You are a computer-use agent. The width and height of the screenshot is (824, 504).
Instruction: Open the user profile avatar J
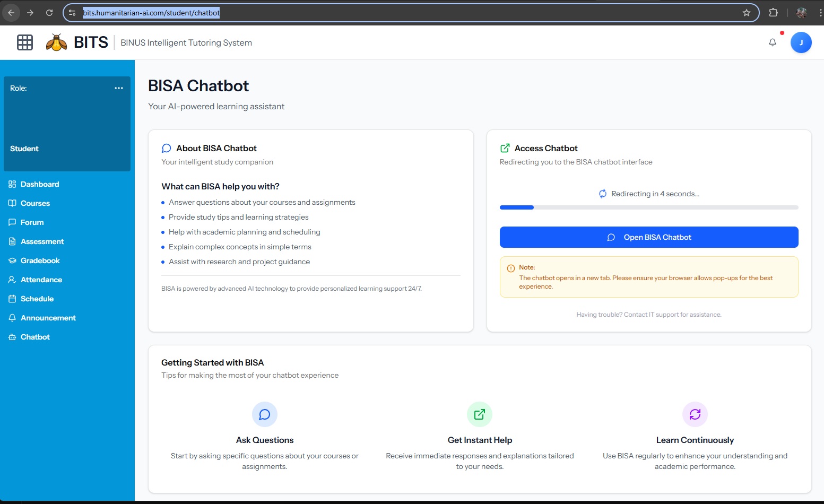[x=801, y=42]
